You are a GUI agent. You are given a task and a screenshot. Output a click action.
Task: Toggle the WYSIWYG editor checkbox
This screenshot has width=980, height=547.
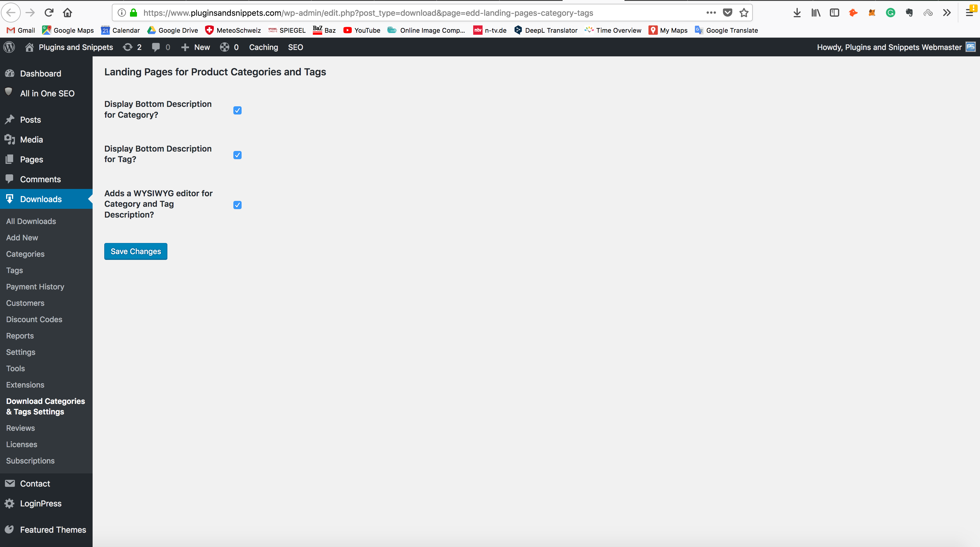click(237, 205)
